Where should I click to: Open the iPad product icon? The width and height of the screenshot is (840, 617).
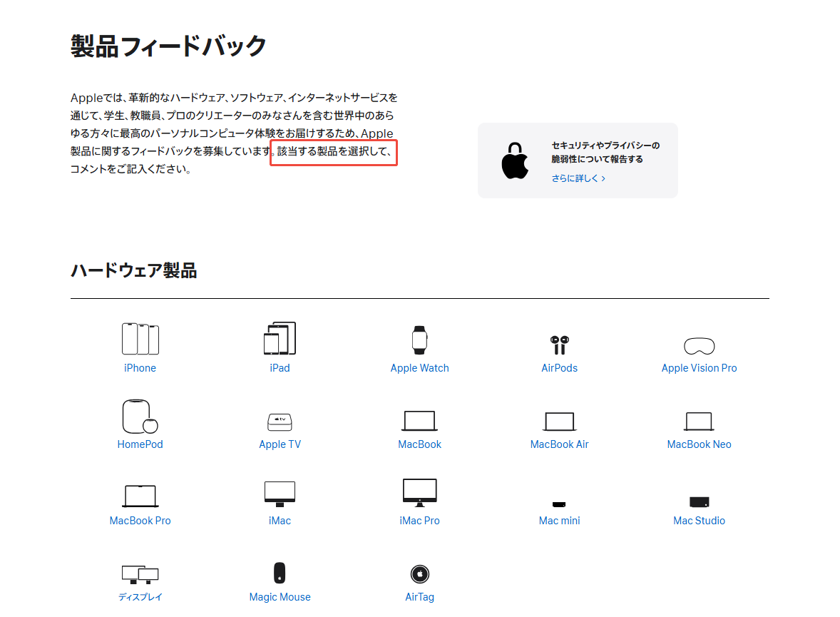pyautogui.click(x=280, y=338)
